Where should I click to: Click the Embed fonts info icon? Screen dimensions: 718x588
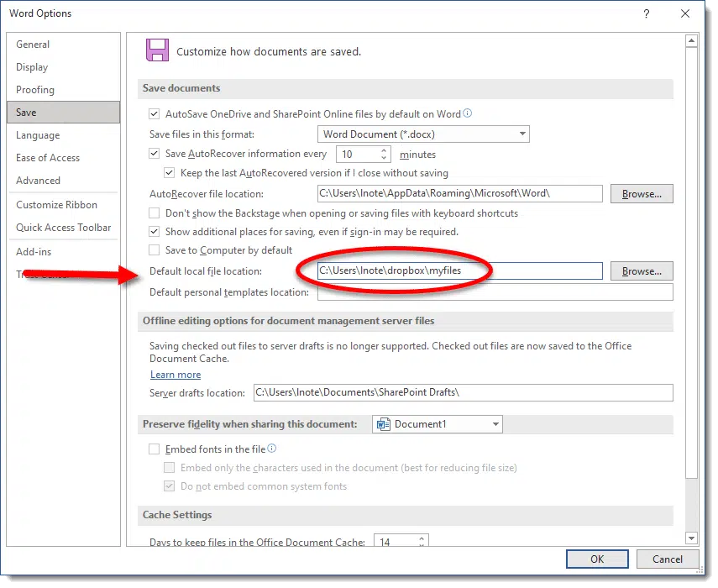tap(272, 449)
